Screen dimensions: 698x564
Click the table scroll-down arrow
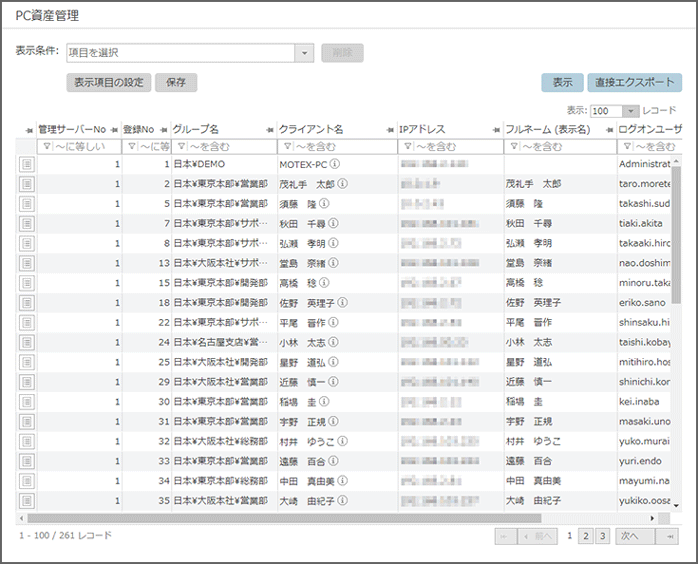point(676,506)
